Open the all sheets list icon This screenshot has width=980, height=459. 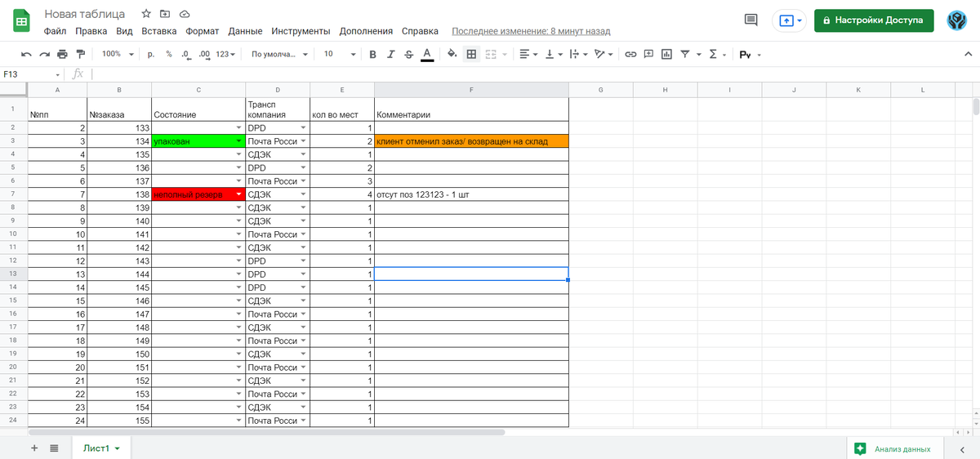54,448
